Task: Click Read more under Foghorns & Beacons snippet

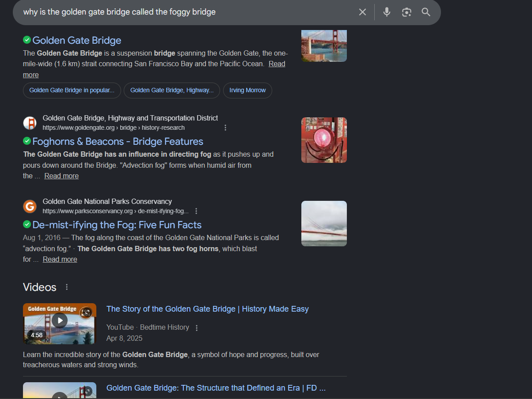Action: pyautogui.click(x=61, y=176)
